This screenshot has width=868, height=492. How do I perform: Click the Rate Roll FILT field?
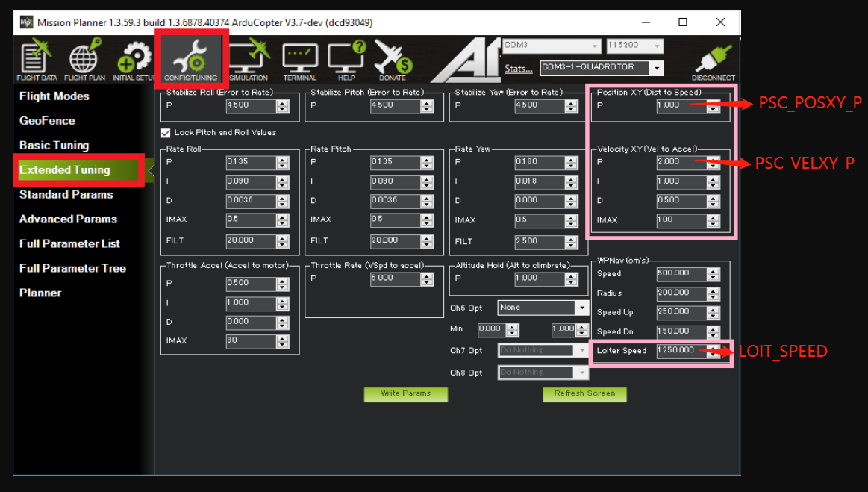(x=251, y=241)
